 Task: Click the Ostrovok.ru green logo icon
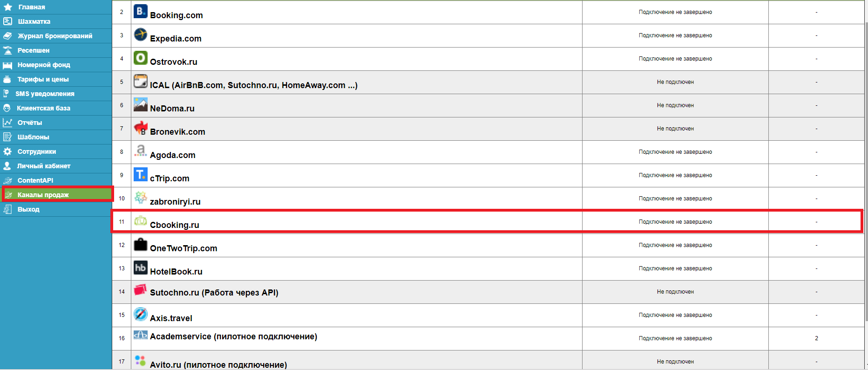pyautogui.click(x=140, y=58)
